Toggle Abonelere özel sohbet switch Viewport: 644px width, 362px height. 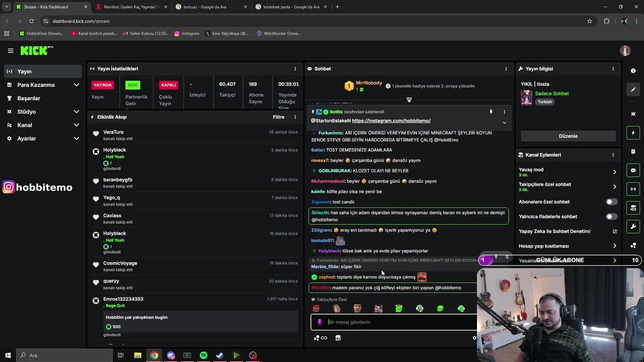click(611, 202)
